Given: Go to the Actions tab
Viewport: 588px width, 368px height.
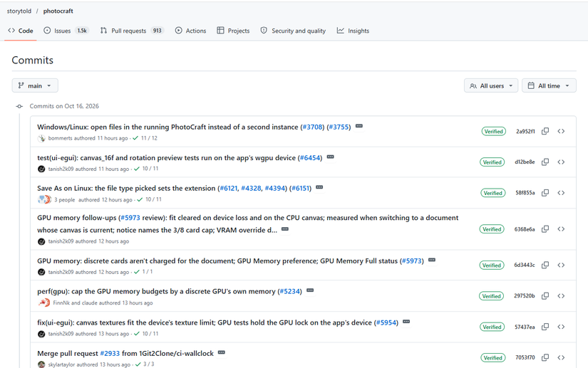Looking at the screenshot, I should pyautogui.click(x=190, y=31).
